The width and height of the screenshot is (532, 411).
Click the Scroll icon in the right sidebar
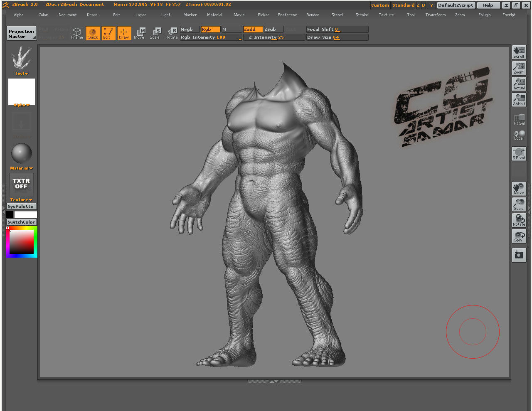click(519, 52)
